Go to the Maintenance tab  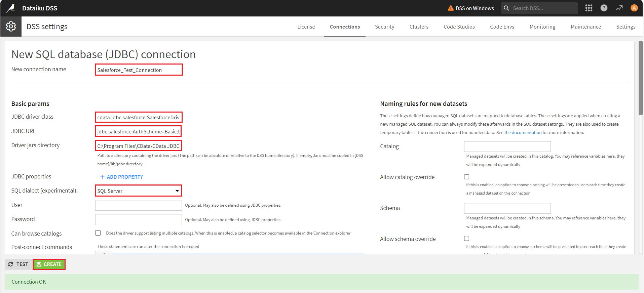click(x=585, y=27)
